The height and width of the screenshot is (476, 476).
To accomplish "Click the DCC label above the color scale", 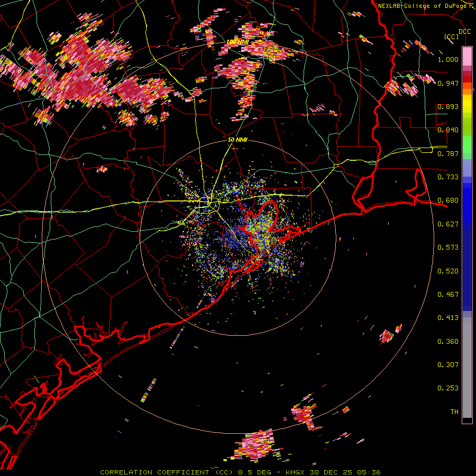I will 464,32.
